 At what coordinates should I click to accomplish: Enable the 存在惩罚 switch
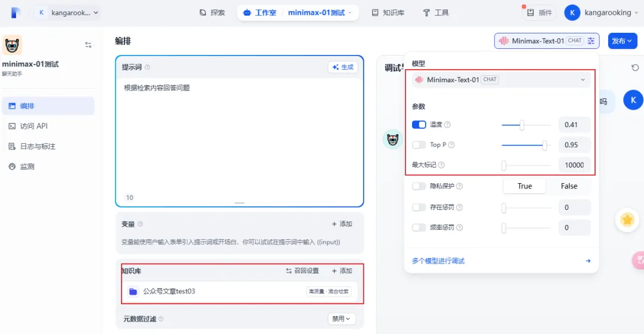pos(419,208)
